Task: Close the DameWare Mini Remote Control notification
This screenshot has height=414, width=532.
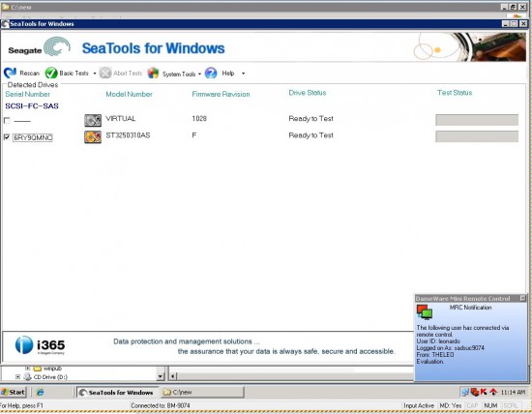Action: click(523, 298)
